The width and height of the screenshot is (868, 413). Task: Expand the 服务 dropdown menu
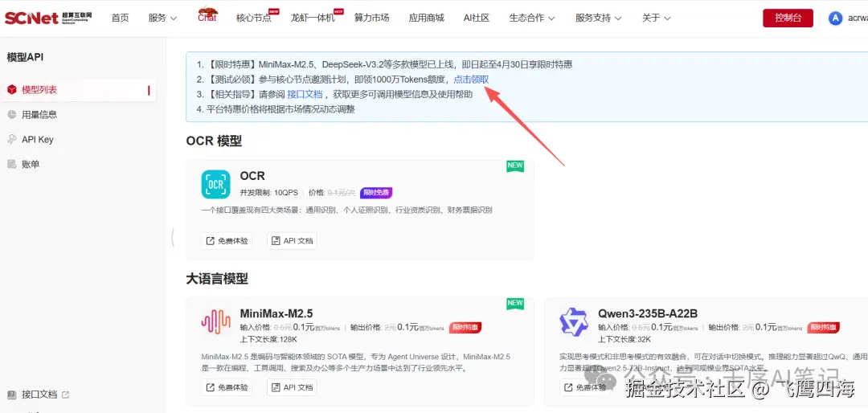tap(162, 18)
